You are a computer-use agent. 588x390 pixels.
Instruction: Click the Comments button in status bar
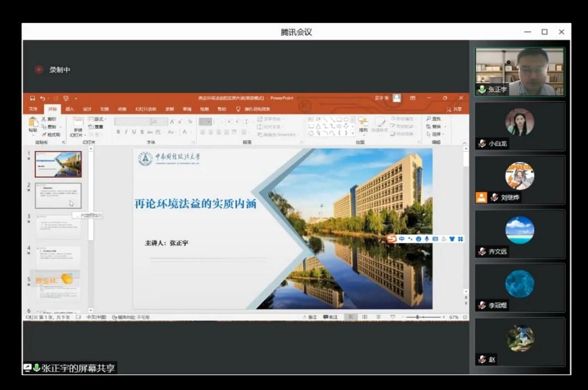click(x=330, y=317)
